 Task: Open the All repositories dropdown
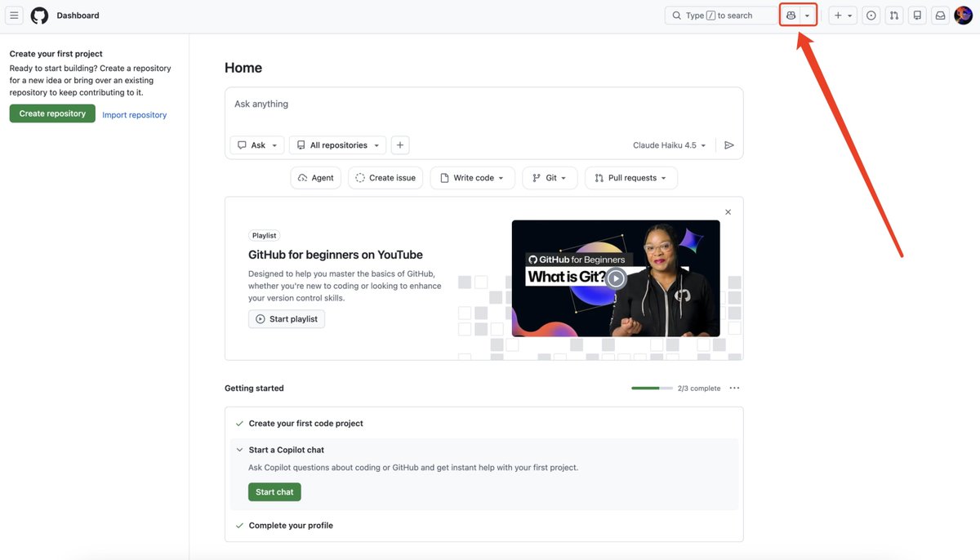click(337, 145)
